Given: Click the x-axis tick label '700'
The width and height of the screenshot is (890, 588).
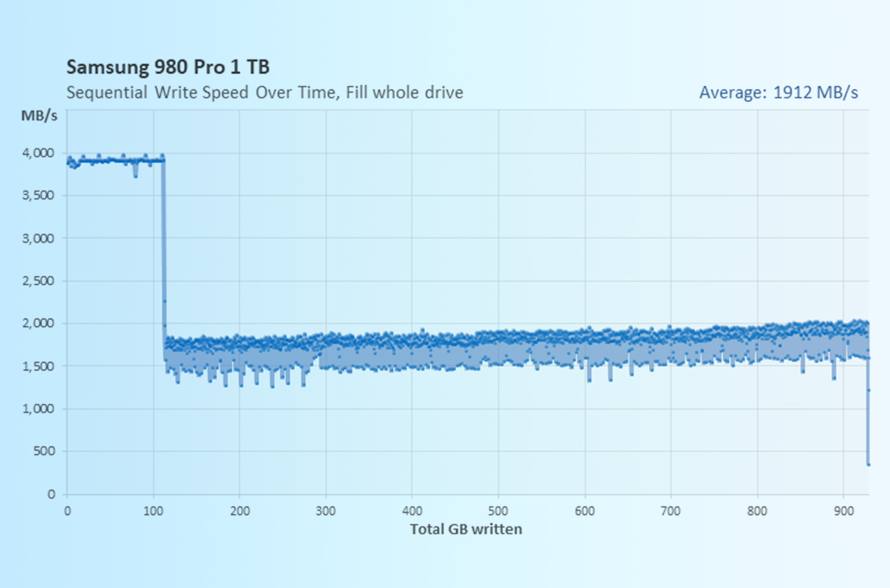Looking at the screenshot, I should pyautogui.click(x=671, y=511).
